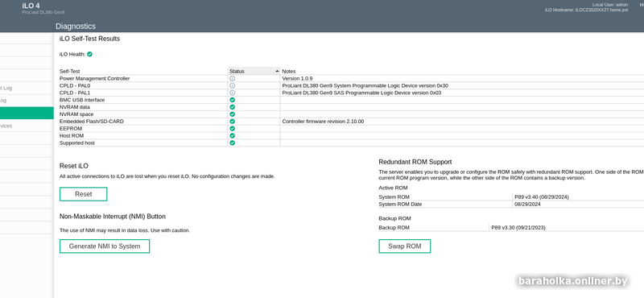The image size is (644, 298).
Task: Select the 'CPLD - PAL1' row label
Action: 75,93
